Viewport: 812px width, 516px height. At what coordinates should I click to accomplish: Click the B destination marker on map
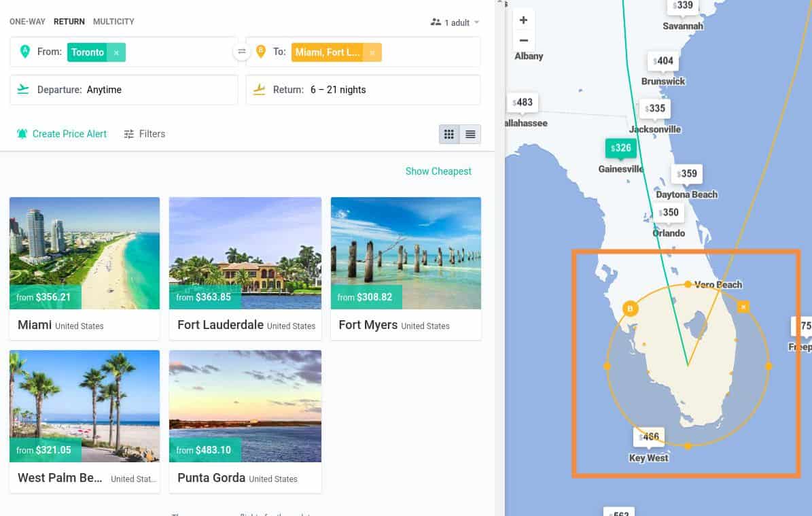click(630, 308)
